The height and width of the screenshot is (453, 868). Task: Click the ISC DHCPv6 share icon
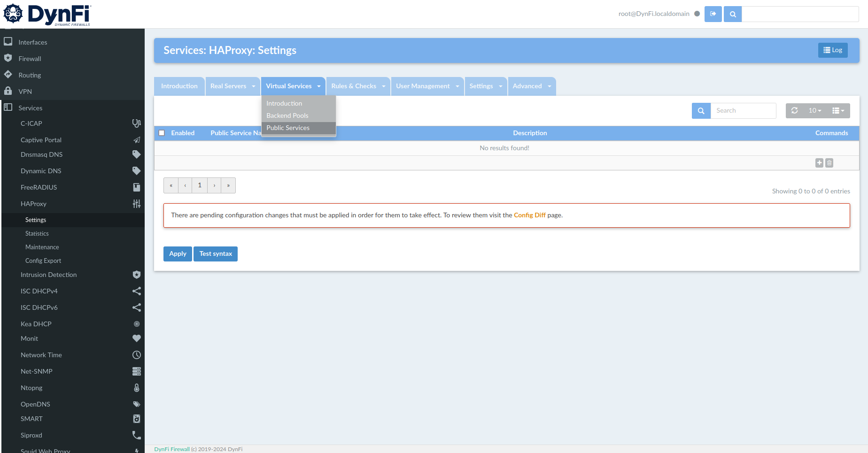pyautogui.click(x=136, y=307)
